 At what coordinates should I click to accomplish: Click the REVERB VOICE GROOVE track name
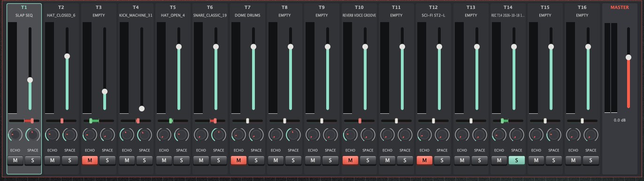[x=359, y=16]
